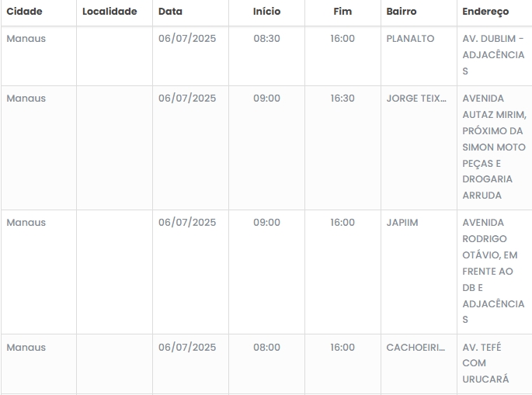The width and height of the screenshot is (532, 395).
Task: Click the 08:30 start time cell
Action: coord(266,39)
